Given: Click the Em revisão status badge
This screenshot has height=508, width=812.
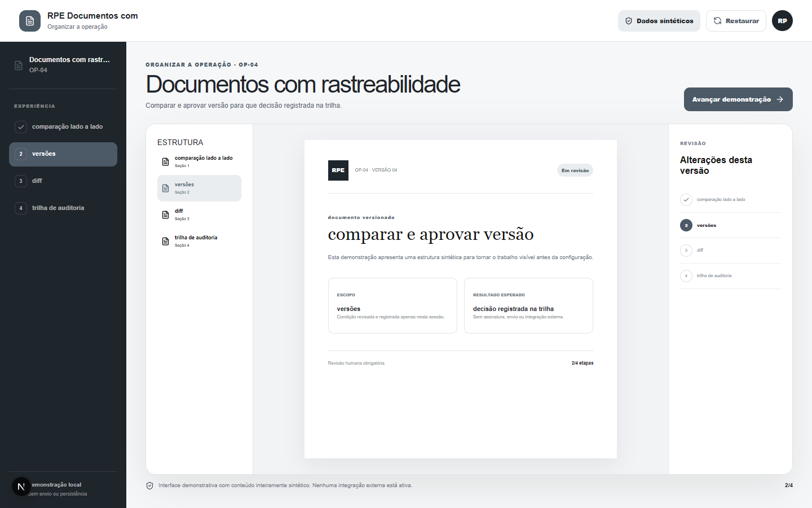Looking at the screenshot, I should click(x=575, y=170).
